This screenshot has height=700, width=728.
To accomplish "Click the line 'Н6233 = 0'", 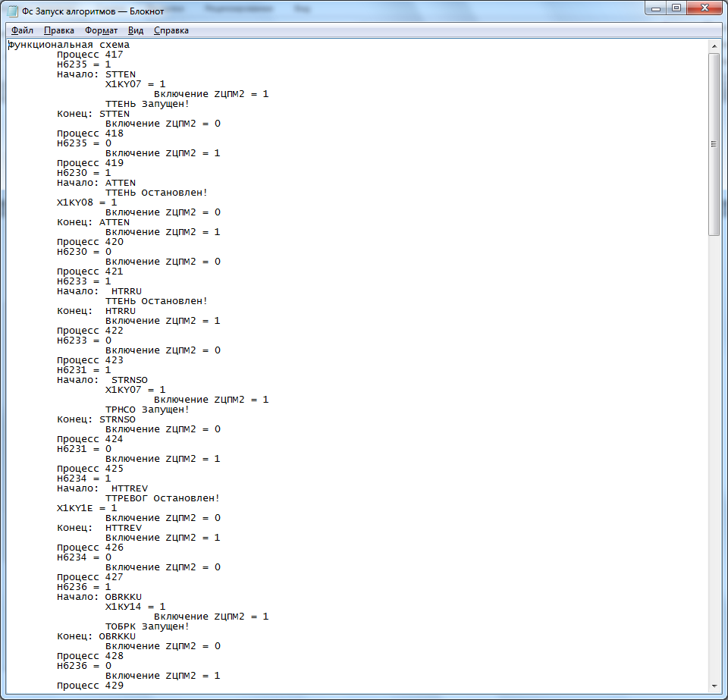I will [84, 341].
